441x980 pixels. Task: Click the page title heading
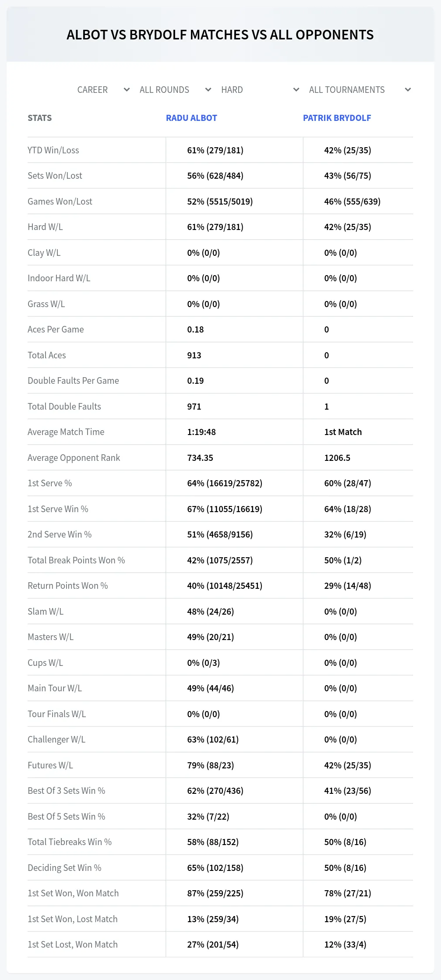[x=220, y=35]
